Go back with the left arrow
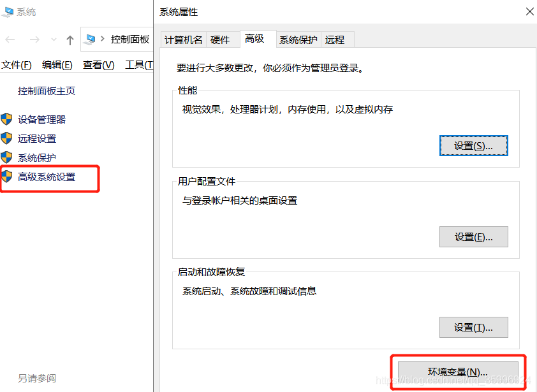The width and height of the screenshot is (537, 392). (10, 40)
